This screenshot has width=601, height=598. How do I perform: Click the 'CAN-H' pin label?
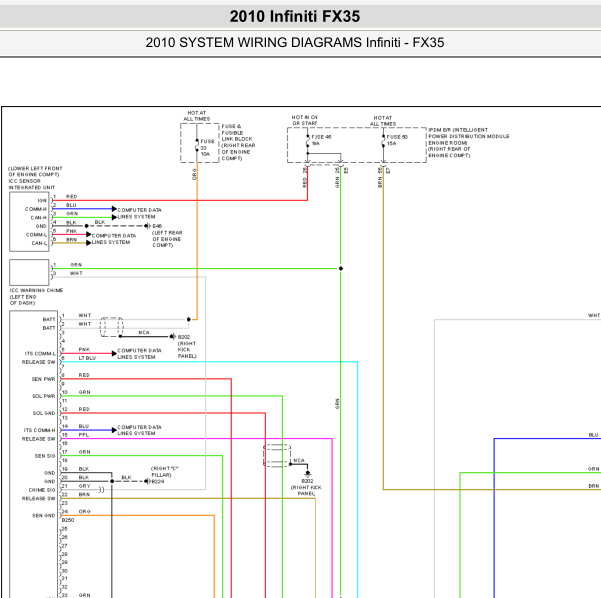[x=39, y=218]
